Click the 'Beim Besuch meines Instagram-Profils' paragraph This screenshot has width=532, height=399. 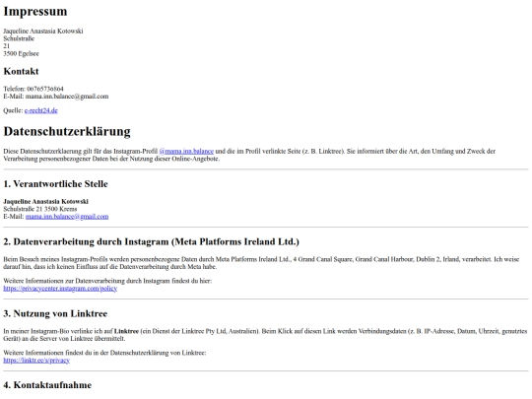point(261,263)
